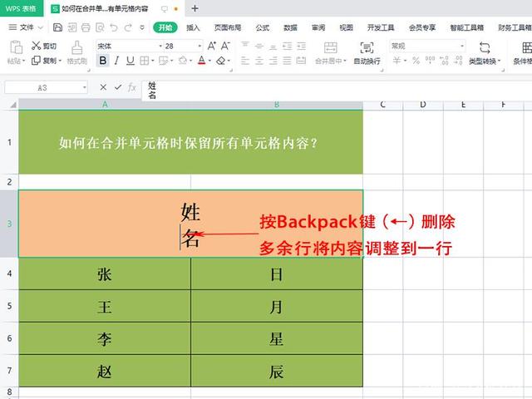Click the scissors cut icon
Viewport: 532px width, 399px height.
point(37,46)
